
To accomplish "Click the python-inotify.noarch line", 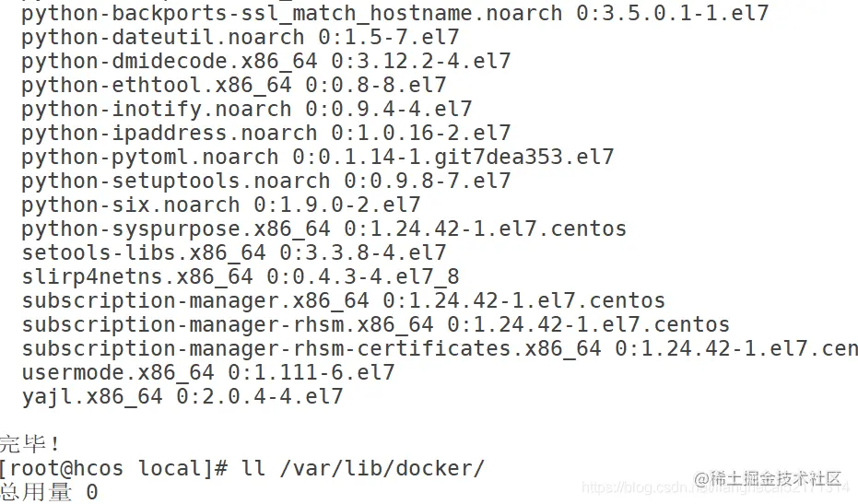I will click(x=246, y=110).
